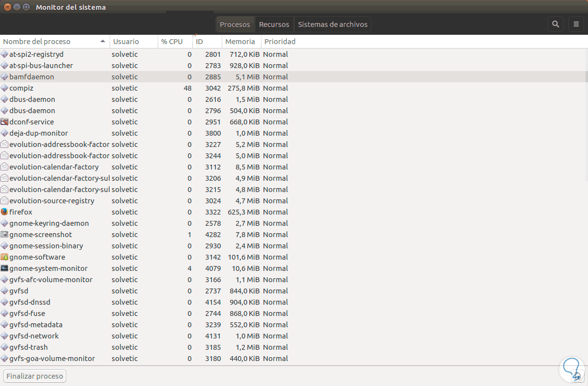Viewport: 588px width, 386px height.
Task: Click memory value 625,3 MiB
Action: coord(244,212)
